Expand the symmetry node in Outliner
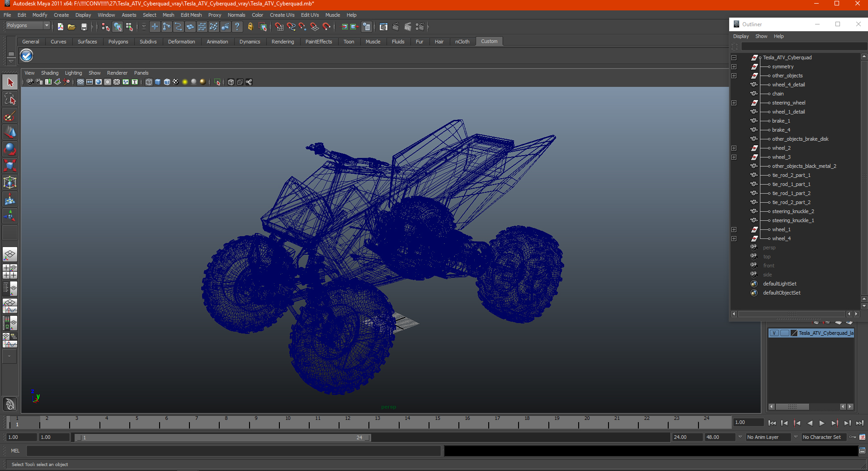The image size is (868, 471). click(734, 67)
